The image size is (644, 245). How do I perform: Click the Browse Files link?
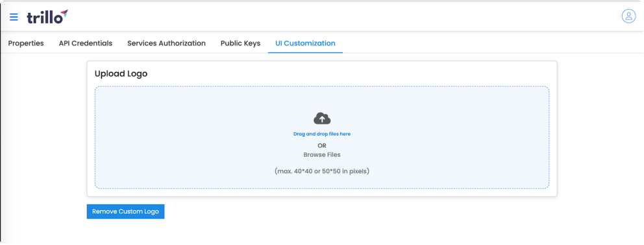pos(322,155)
